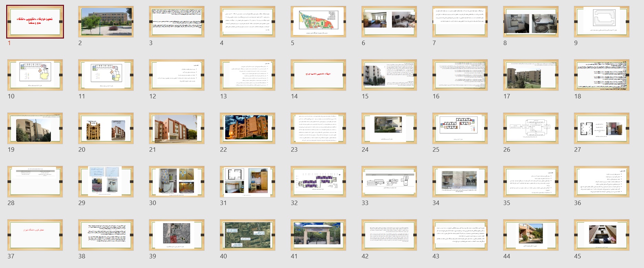Open slide 2 showing the building and lawn
This screenshot has width=644, height=268.
(x=106, y=22)
